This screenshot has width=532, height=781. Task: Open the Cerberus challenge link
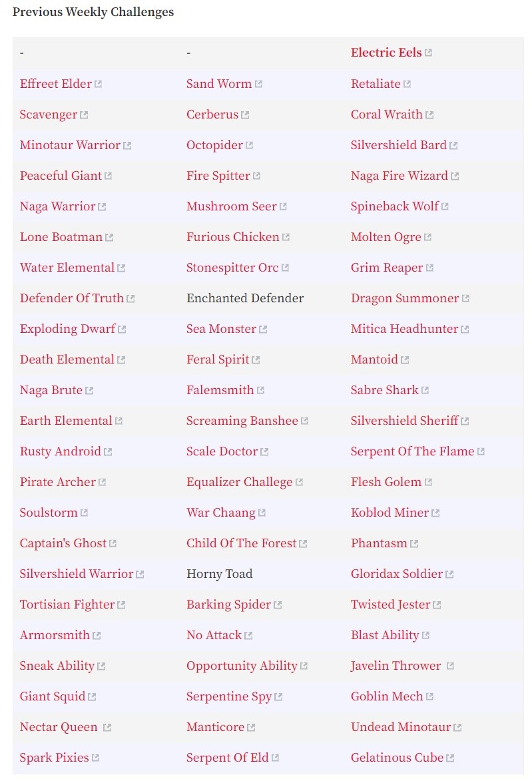click(212, 115)
